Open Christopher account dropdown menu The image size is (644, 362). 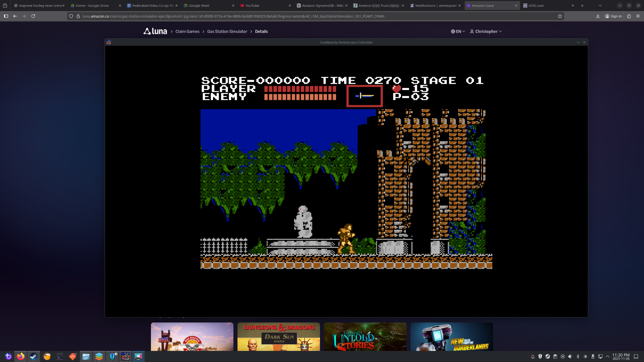486,32
